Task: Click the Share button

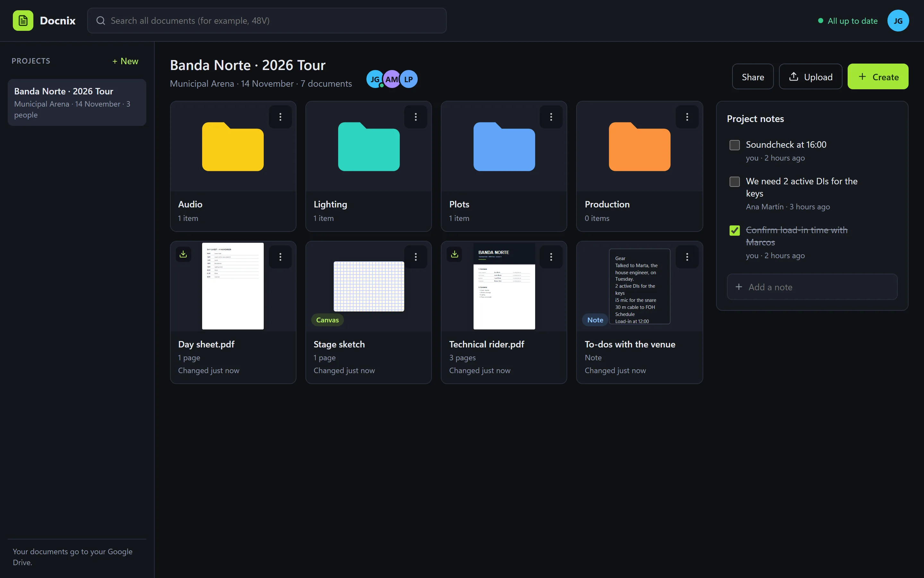Action: pos(753,77)
